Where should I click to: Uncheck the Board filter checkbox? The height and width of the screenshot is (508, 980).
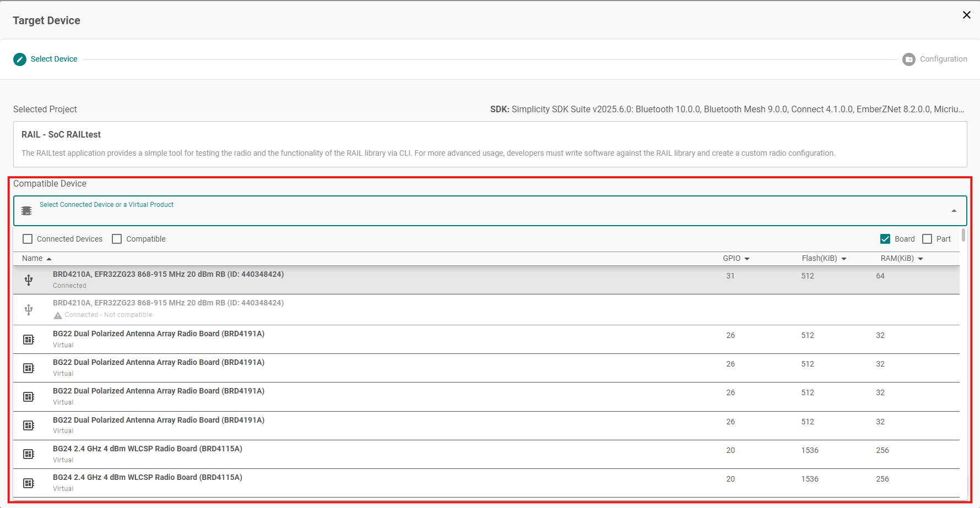tap(885, 239)
